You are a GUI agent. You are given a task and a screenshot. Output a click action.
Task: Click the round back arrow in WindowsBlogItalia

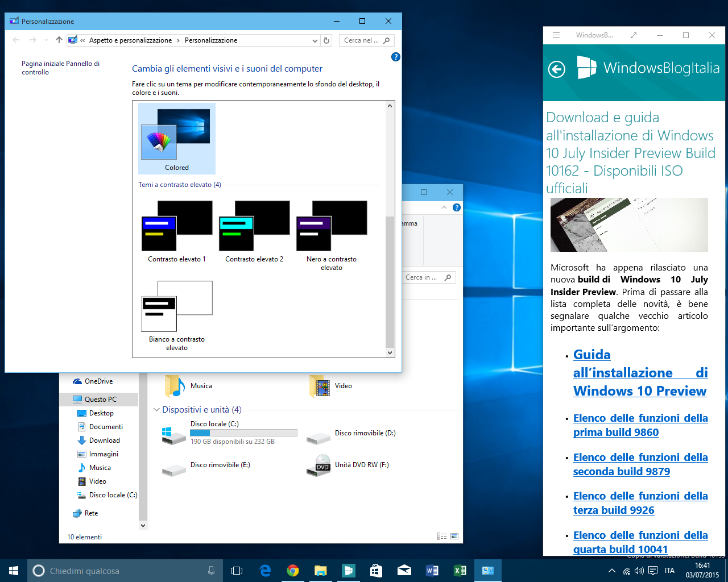pos(557,69)
